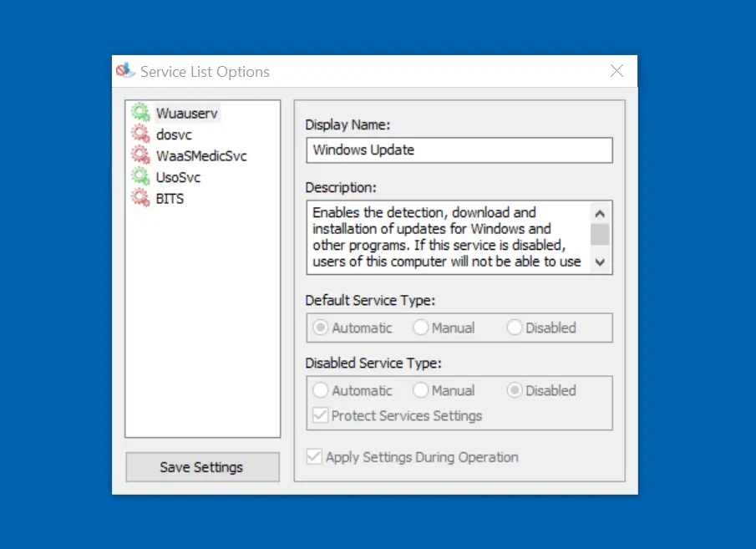Click the red gear icon beside dosvc
Viewport: 756px width, 549px height.
pyautogui.click(x=141, y=134)
